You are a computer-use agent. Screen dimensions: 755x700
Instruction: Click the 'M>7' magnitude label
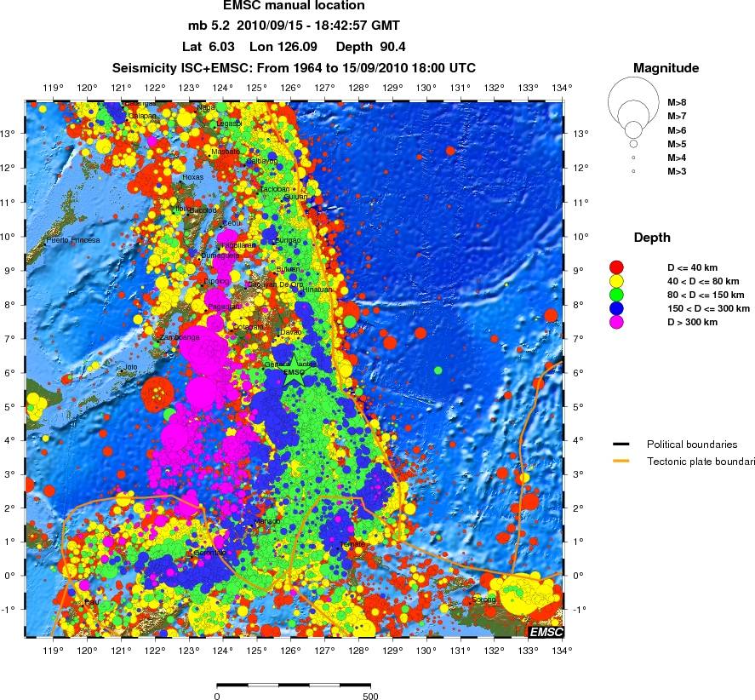click(677, 116)
